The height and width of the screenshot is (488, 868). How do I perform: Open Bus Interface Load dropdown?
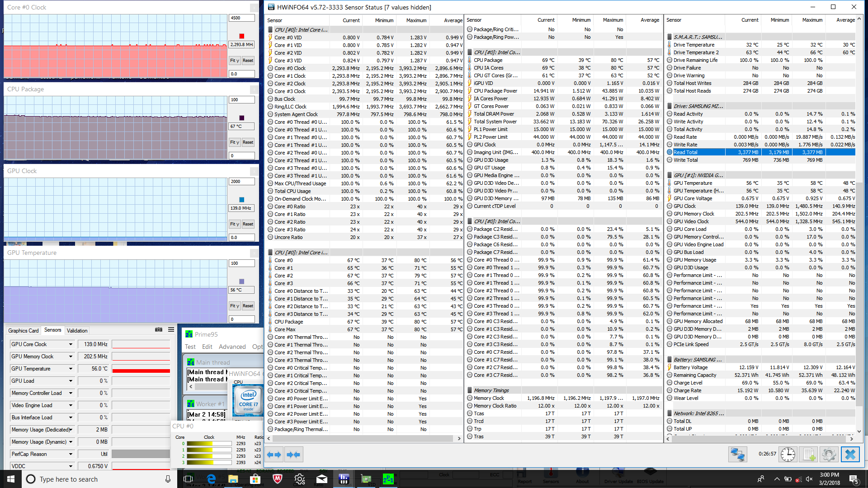click(71, 418)
